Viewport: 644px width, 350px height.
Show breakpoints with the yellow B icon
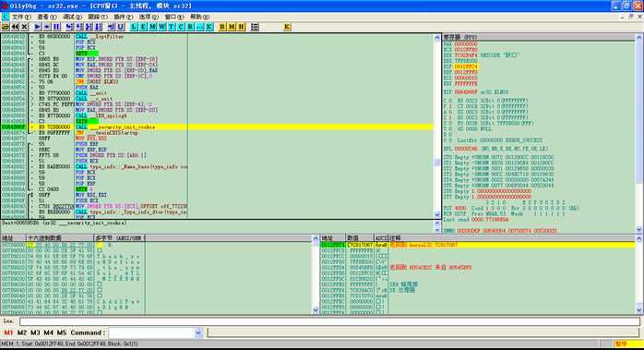(x=222, y=27)
